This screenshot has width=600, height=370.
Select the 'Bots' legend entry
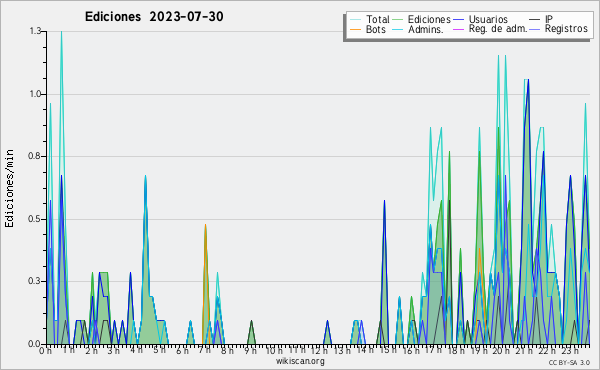coord(375,29)
